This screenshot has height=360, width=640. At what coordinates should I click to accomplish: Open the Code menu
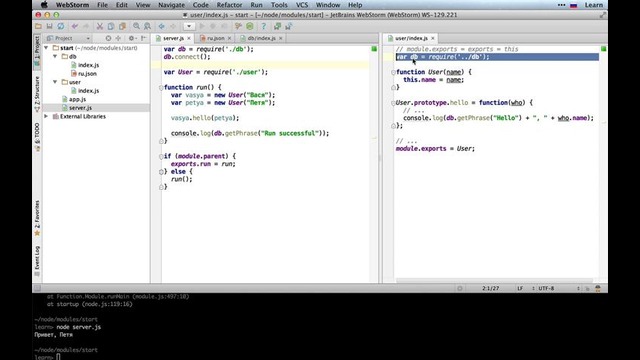click(x=200, y=5)
